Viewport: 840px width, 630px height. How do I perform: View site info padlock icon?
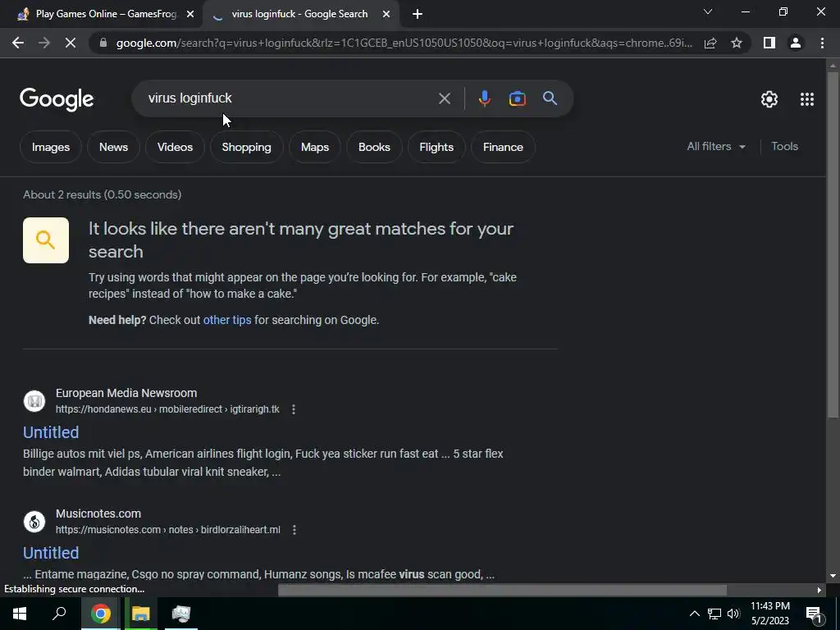click(x=103, y=43)
